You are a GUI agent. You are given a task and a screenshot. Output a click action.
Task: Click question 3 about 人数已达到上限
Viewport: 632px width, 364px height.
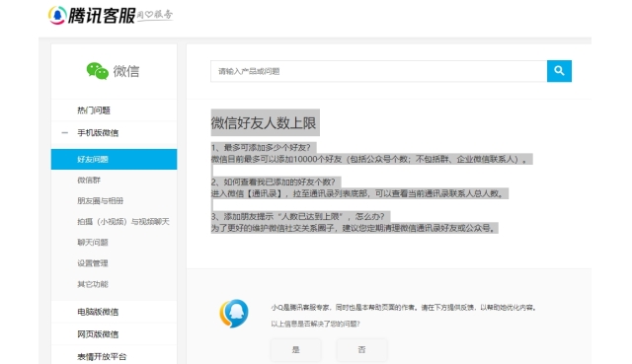pyautogui.click(x=297, y=217)
